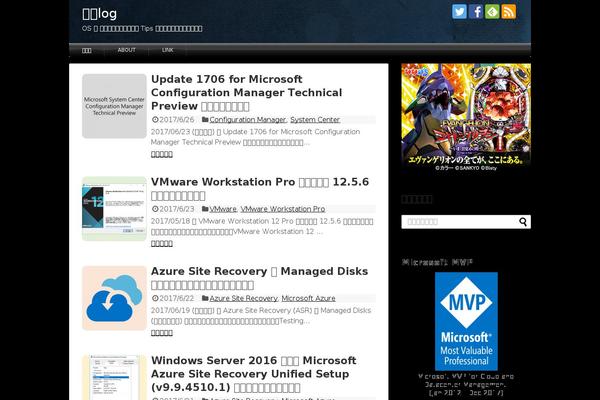Viewport: 600px width, 400px height.
Task: Open the Twitter social icon
Action: coord(459,11)
